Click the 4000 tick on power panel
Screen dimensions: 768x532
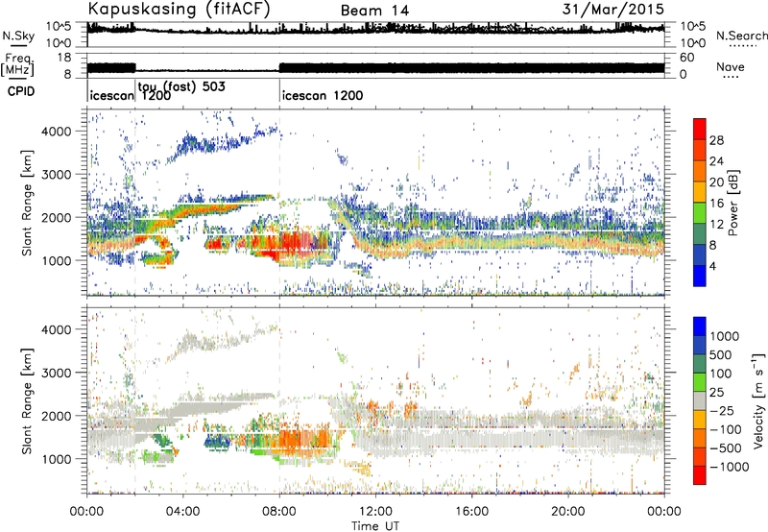point(56,132)
